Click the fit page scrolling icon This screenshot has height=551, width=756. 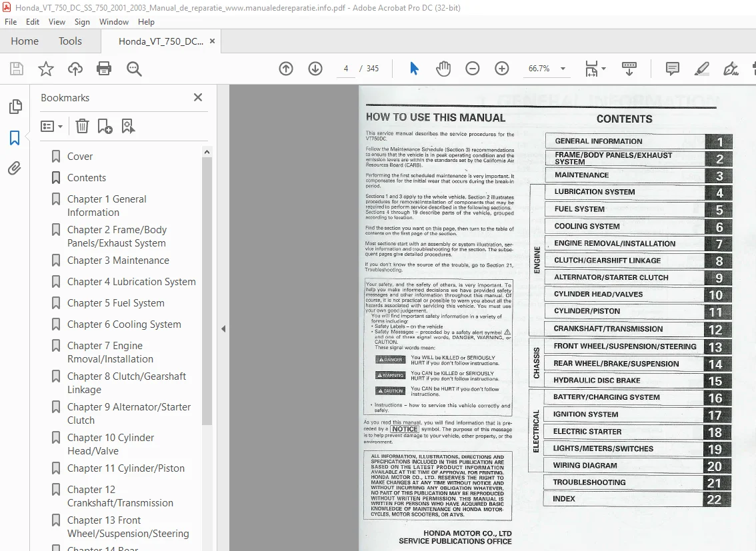(x=591, y=69)
